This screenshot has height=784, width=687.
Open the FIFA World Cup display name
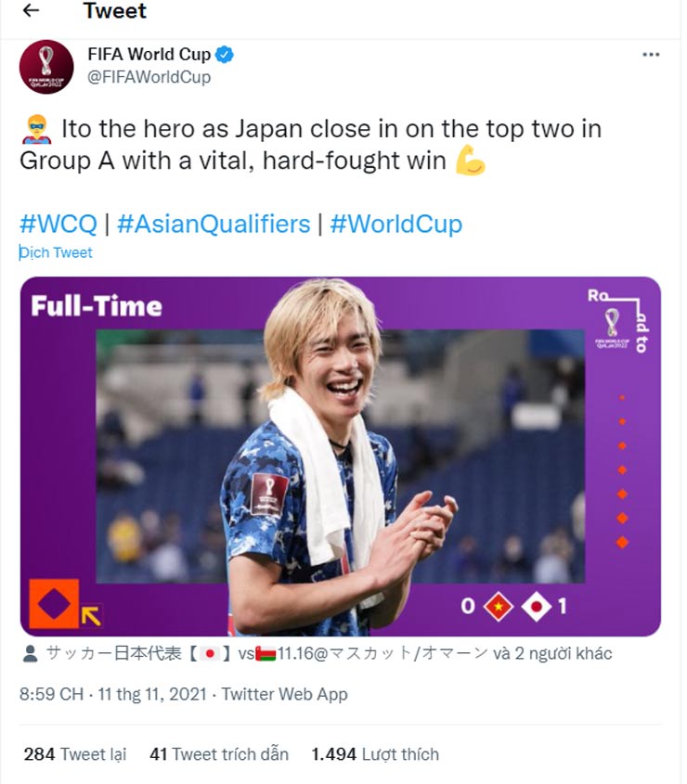coord(149,55)
